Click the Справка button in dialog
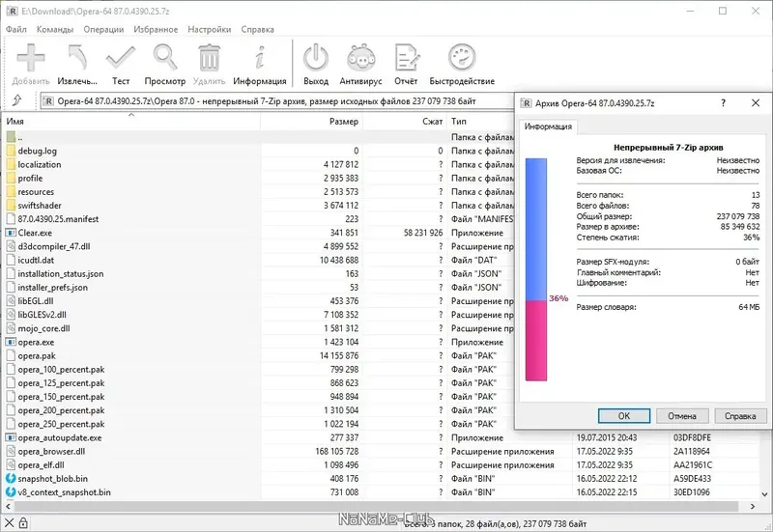773x532 pixels. tap(740, 416)
